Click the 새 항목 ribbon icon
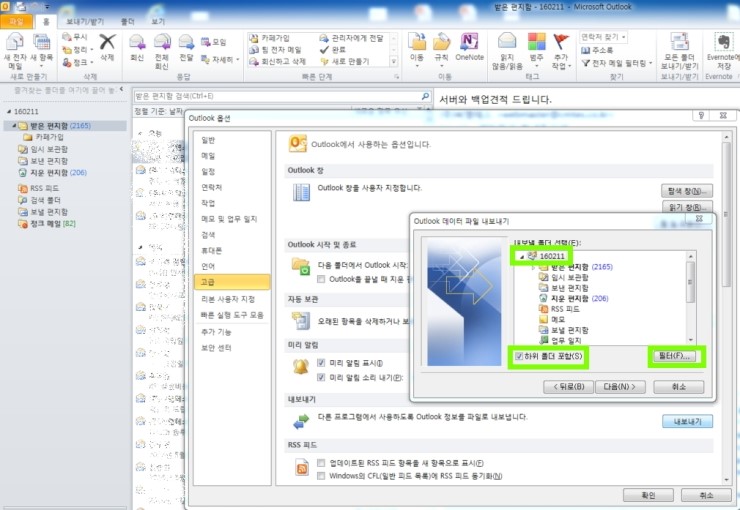 42,42
